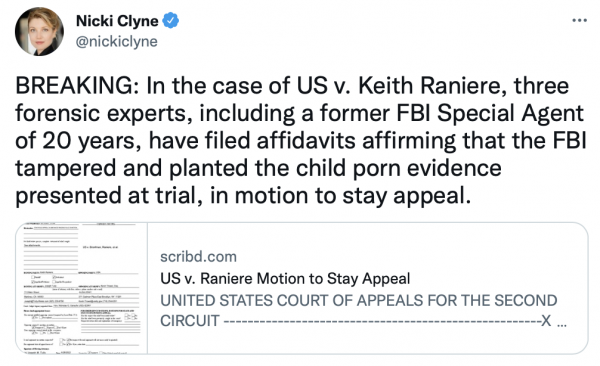Click the 'CIRCUIT' dashed line in card

(355, 320)
